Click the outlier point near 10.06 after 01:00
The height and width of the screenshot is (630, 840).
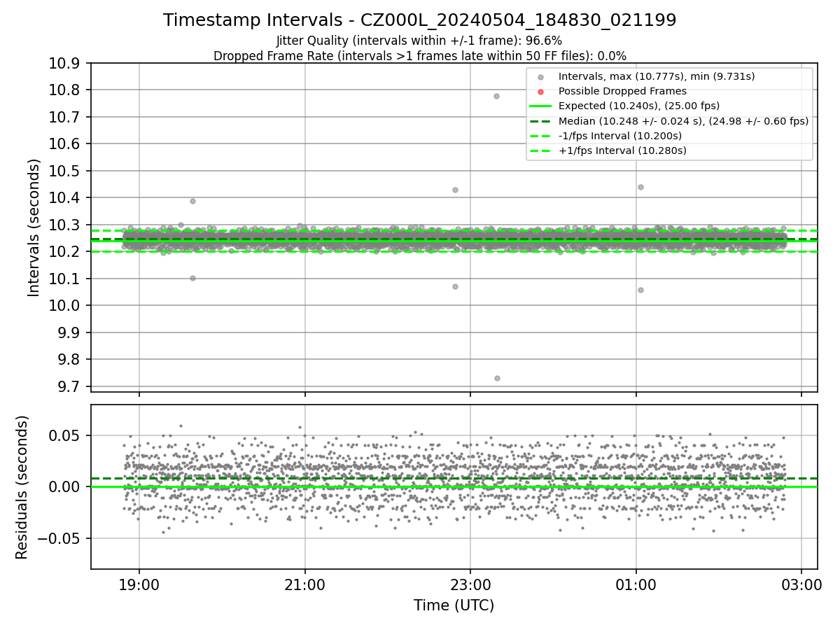640,290
